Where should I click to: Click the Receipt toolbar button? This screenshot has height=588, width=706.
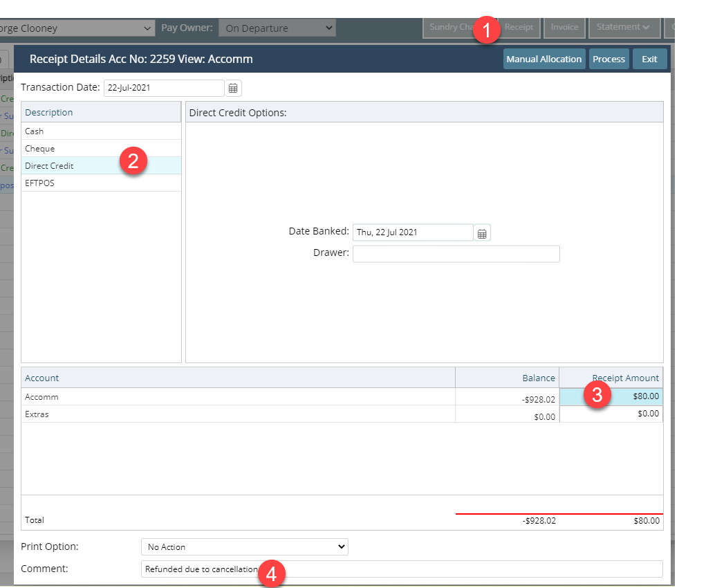pos(519,27)
